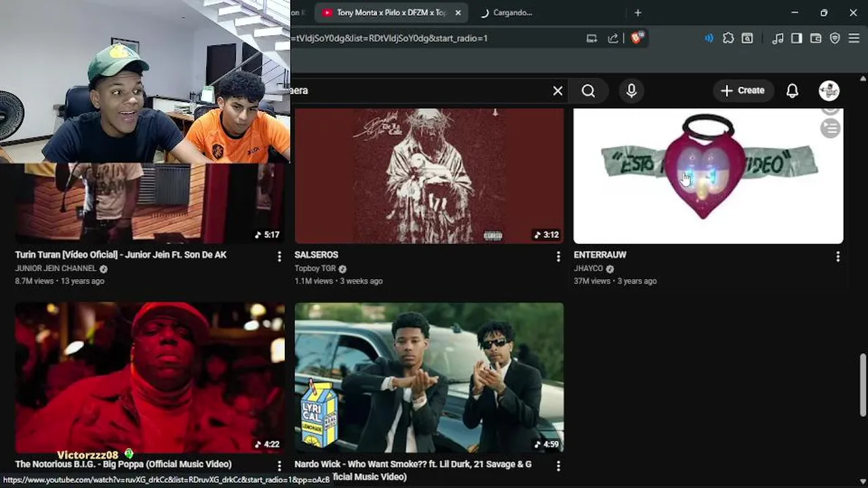Visit the Topboy TGR channel
868x488 pixels.
[315, 268]
